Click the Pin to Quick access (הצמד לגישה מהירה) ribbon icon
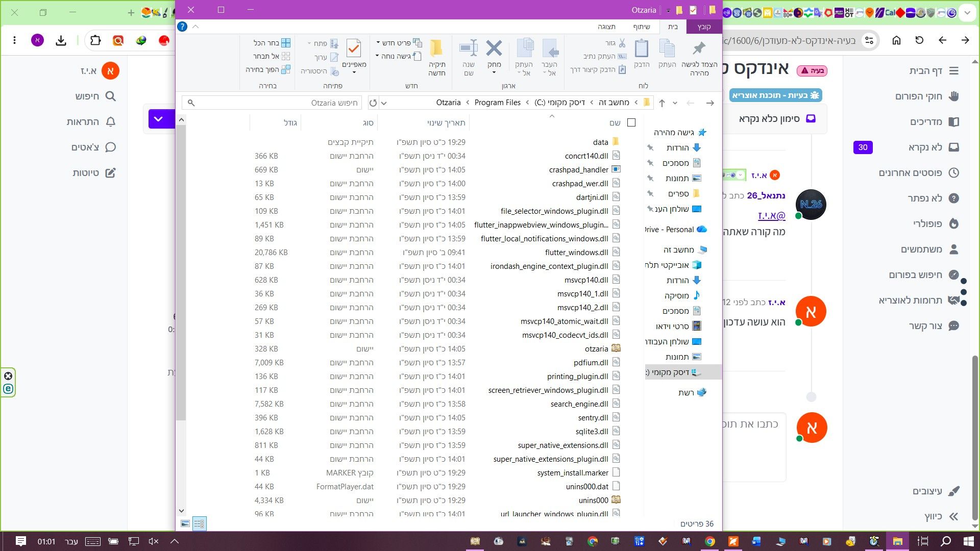 pyautogui.click(x=699, y=49)
